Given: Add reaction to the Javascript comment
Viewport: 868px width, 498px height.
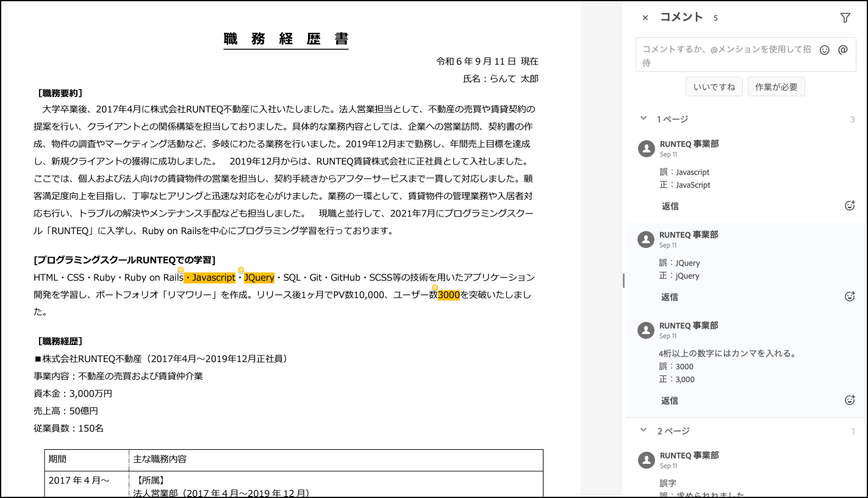Looking at the screenshot, I should point(850,206).
